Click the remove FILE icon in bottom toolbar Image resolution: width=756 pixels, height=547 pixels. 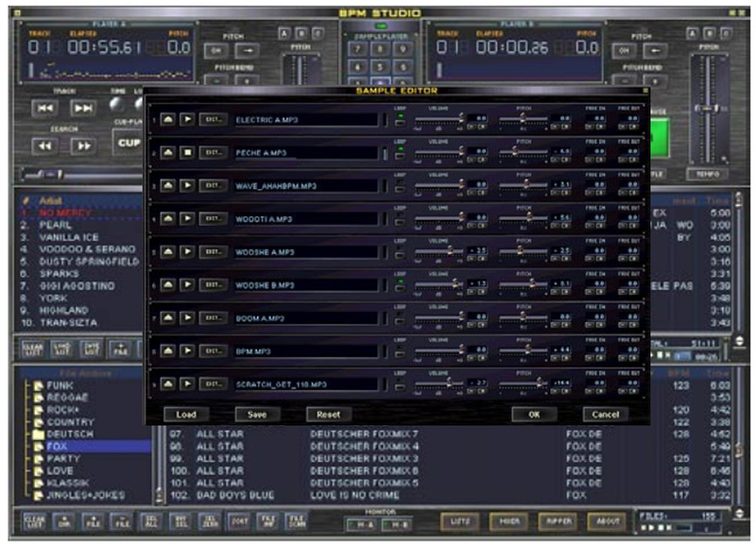[122, 521]
